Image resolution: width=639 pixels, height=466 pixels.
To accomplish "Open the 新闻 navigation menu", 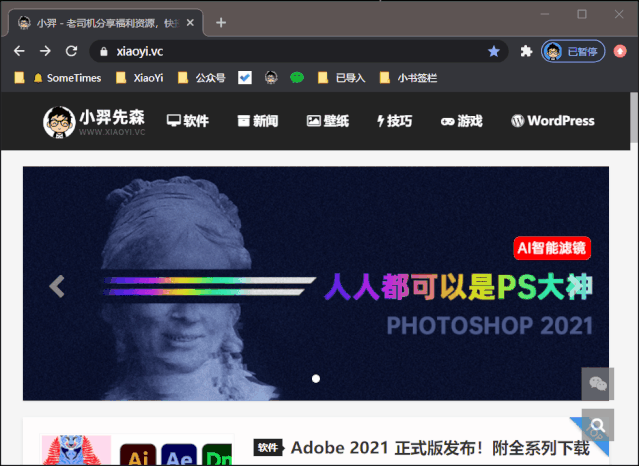I will (258, 121).
